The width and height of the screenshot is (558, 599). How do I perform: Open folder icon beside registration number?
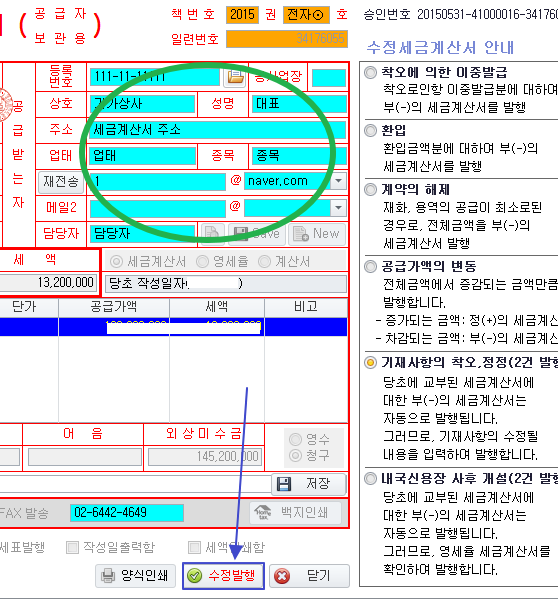tap(235, 77)
